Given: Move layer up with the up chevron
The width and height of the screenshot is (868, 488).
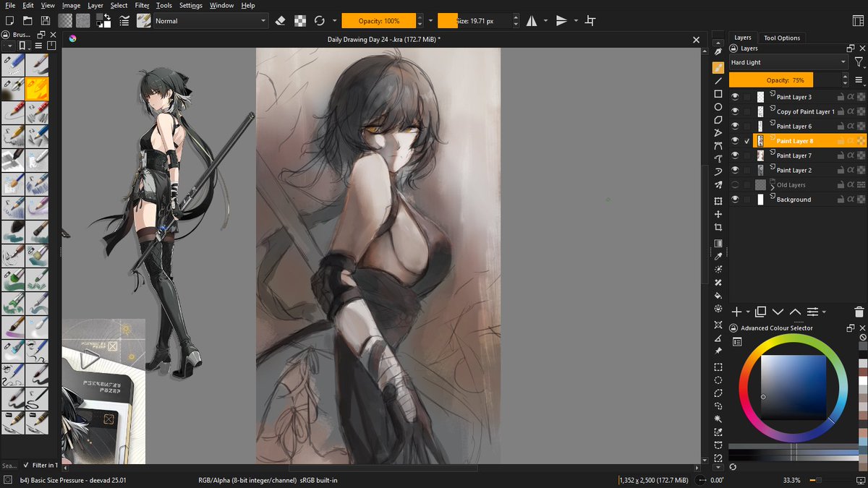Looking at the screenshot, I should pyautogui.click(x=795, y=312).
